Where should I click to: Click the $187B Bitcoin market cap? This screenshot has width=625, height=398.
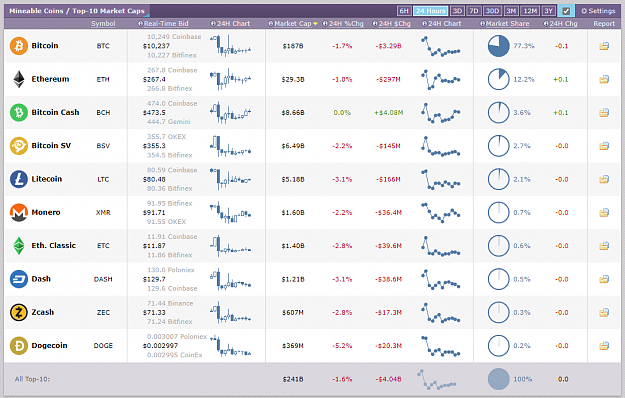293,46
